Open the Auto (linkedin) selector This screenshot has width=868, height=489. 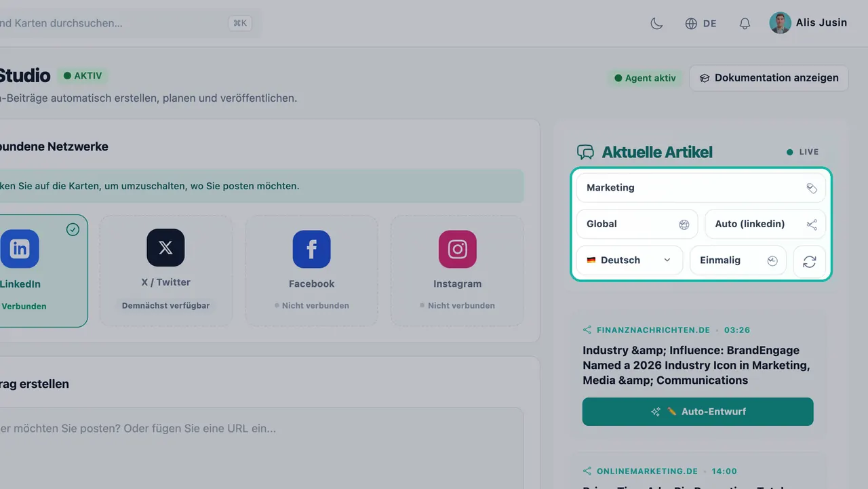coord(765,224)
